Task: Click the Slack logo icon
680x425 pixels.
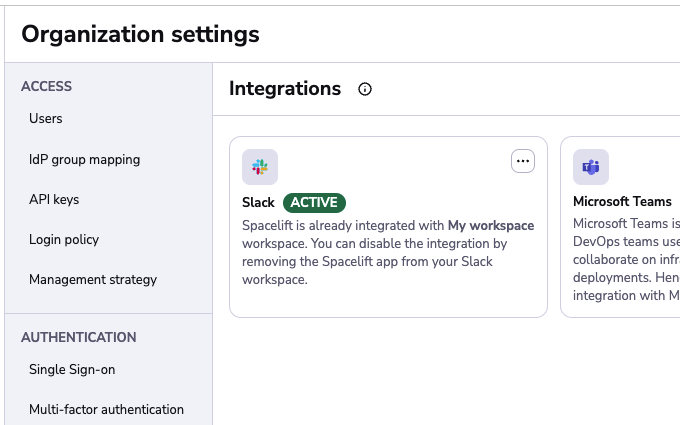Action: [260, 167]
